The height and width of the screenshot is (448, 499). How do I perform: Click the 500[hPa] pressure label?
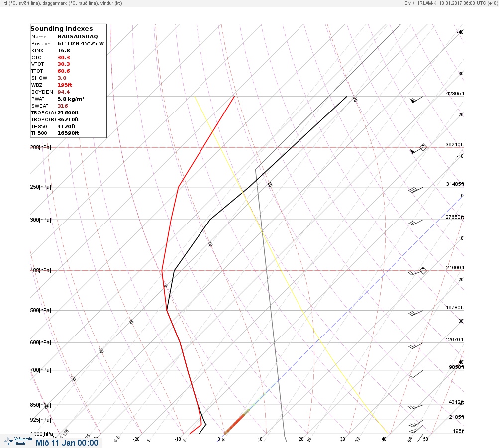pyautogui.click(x=40, y=310)
